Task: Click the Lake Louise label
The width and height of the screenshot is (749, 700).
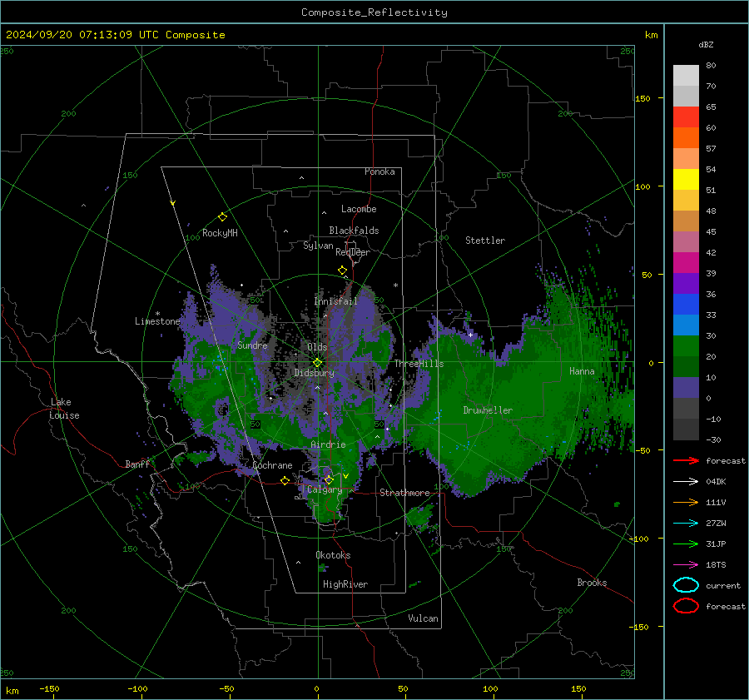Action: [65, 409]
